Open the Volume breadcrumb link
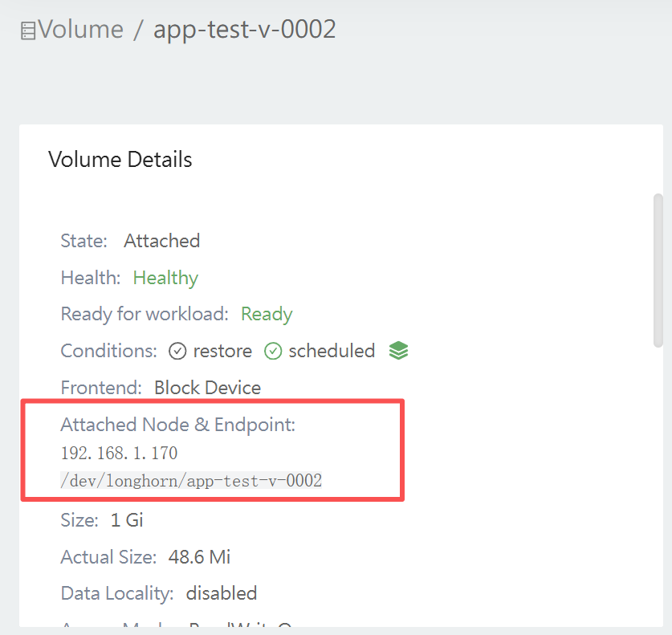 pyautogui.click(x=80, y=30)
